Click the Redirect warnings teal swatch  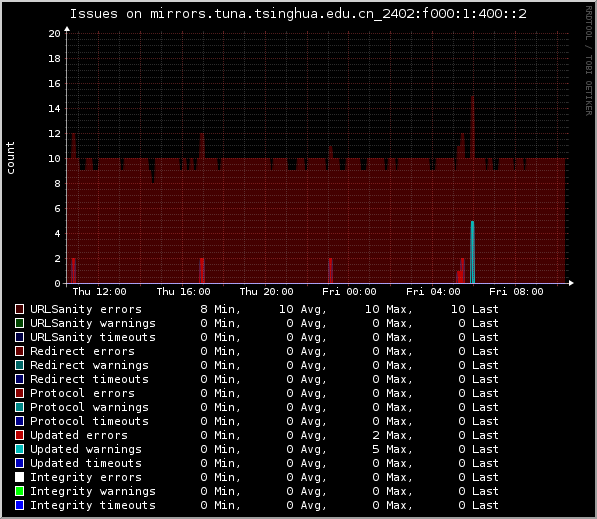[19, 365]
